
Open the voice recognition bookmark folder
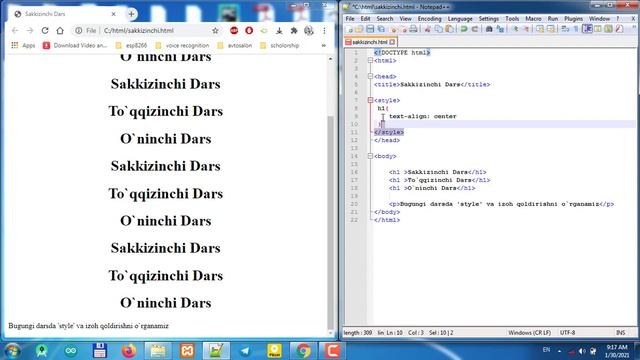pos(182,45)
